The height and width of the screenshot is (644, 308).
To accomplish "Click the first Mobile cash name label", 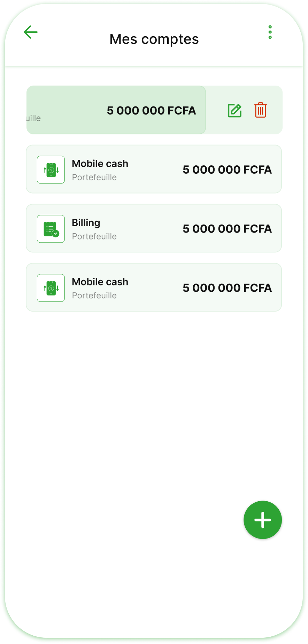I will [100, 164].
